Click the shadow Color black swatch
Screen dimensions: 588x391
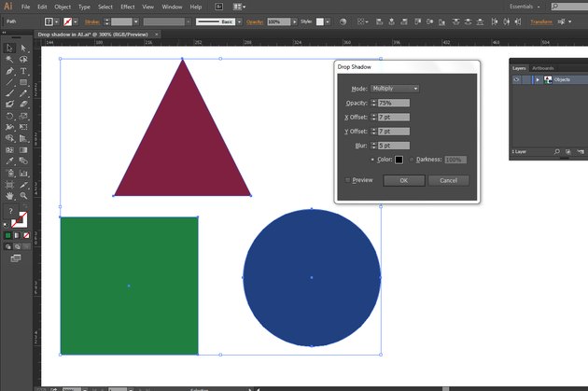399,160
